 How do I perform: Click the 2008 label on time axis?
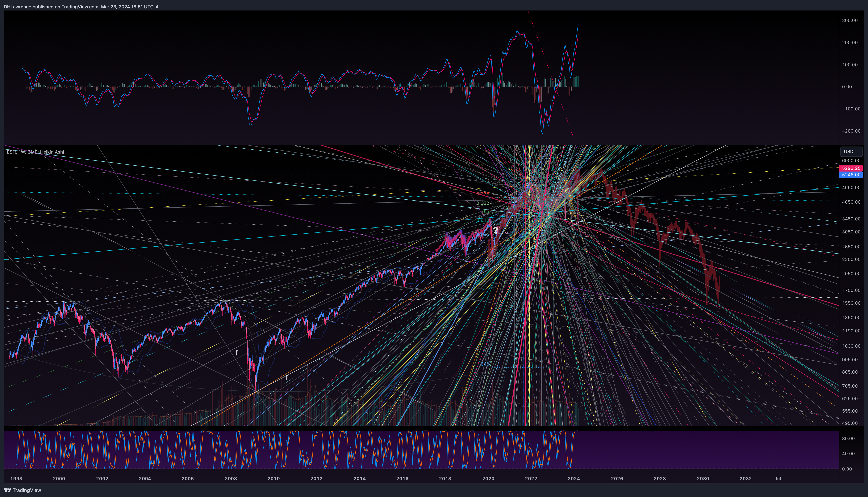point(231,478)
